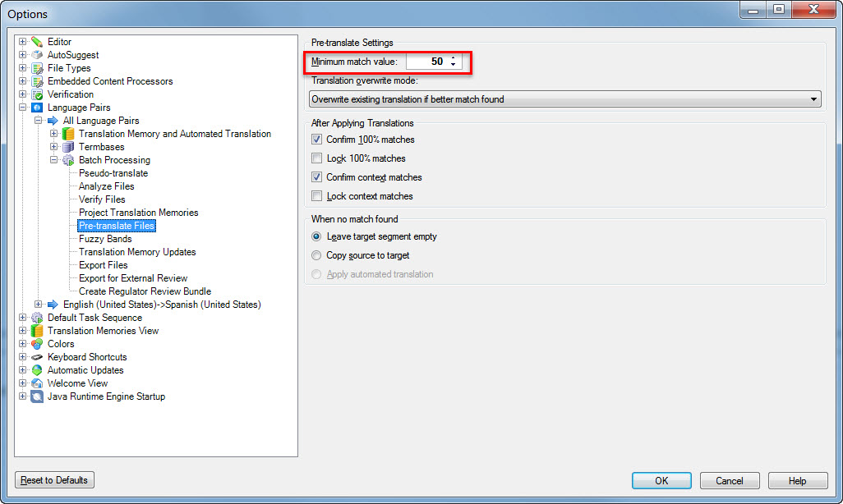Open Export for External Review

click(133, 278)
